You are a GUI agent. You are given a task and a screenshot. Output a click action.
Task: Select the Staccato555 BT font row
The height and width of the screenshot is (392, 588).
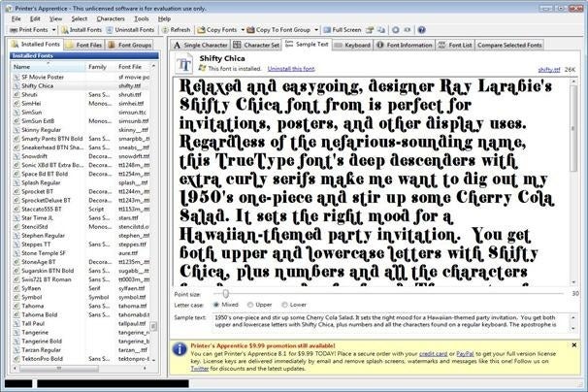(81, 209)
